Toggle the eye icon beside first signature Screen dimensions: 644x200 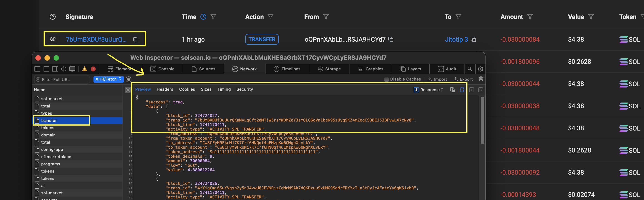pyautogui.click(x=52, y=39)
